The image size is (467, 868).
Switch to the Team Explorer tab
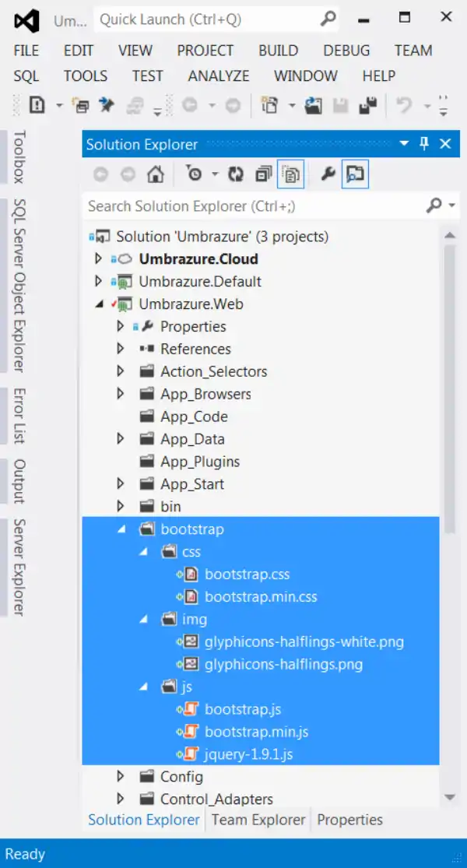[x=258, y=819]
